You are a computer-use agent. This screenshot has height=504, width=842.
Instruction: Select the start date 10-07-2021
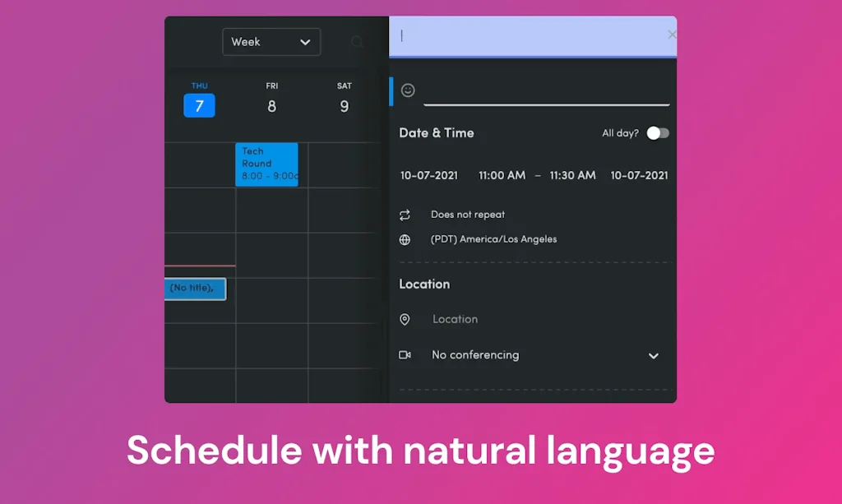click(x=428, y=175)
